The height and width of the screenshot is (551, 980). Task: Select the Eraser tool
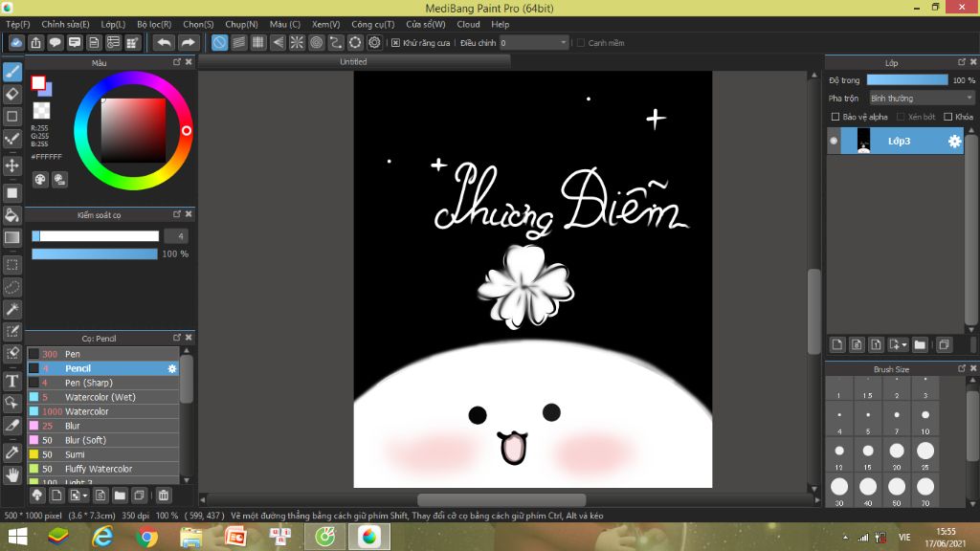pyautogui.click(x=11, y=95)
